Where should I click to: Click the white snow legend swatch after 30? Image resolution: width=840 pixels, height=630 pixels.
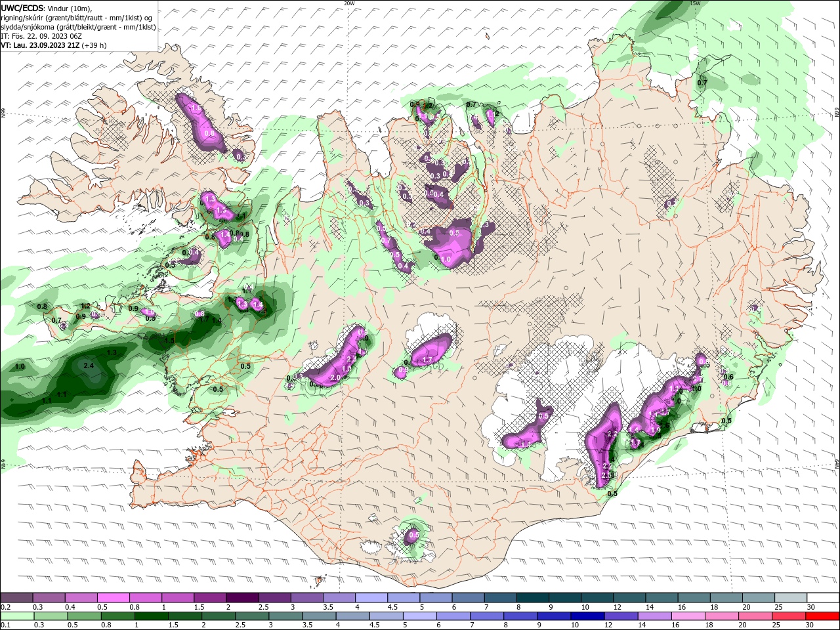[x=824, y=597]
